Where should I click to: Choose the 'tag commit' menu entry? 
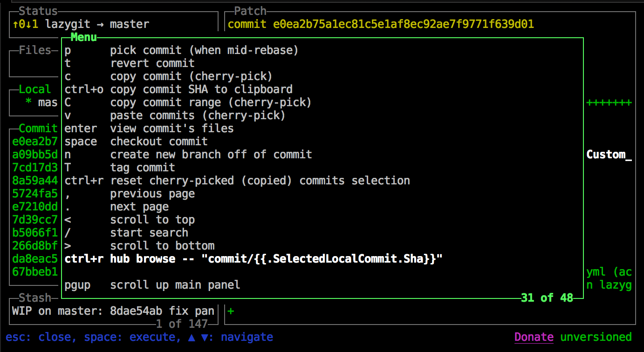pos(322,167)
